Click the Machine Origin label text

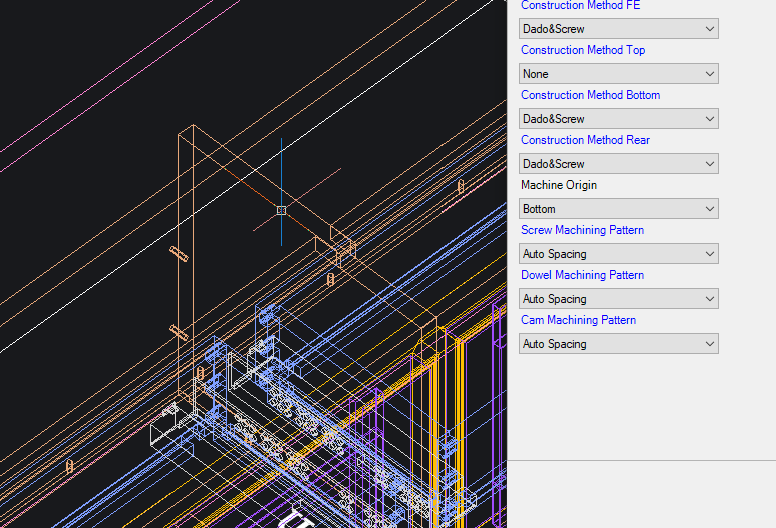(x=559, y=185)
